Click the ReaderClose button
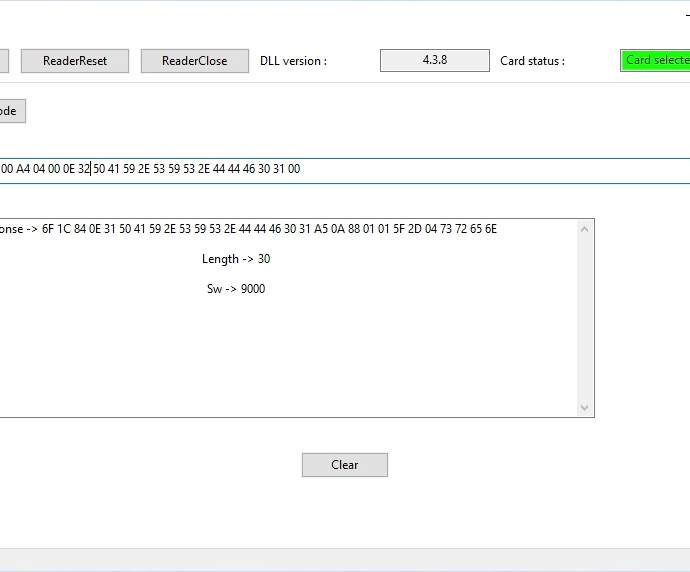Screen dimensions: 690x572 [x=195, y=61]
